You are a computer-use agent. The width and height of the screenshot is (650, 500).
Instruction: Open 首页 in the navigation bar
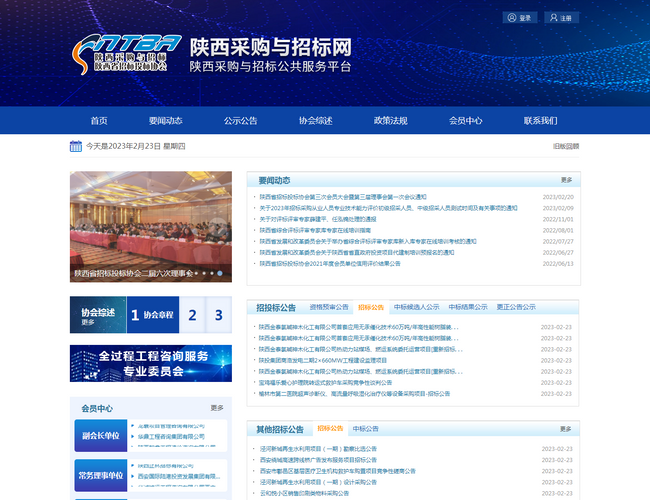coord(99,120)
